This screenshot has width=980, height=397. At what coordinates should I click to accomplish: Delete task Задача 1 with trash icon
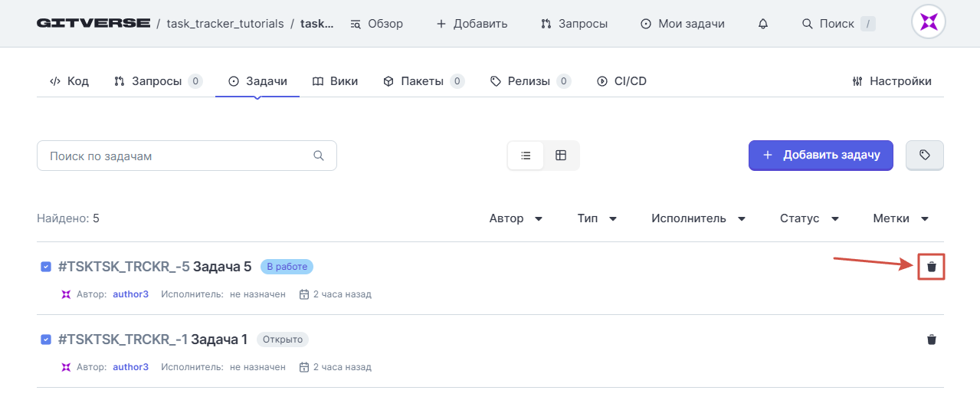932,340
